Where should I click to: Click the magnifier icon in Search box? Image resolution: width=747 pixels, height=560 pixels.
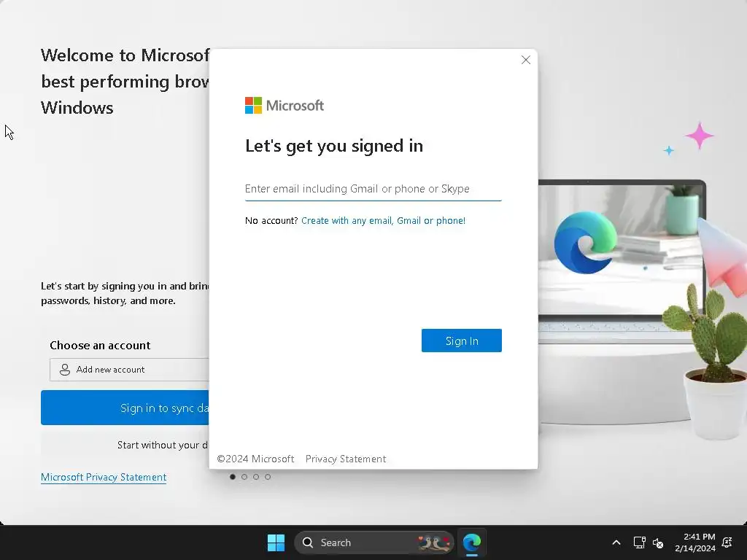click(x=308, y=542)
